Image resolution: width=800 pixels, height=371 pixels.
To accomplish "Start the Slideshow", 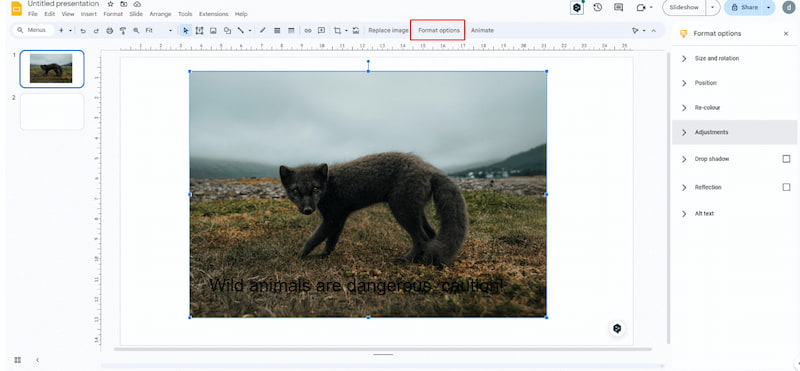I will pos(684,8).
